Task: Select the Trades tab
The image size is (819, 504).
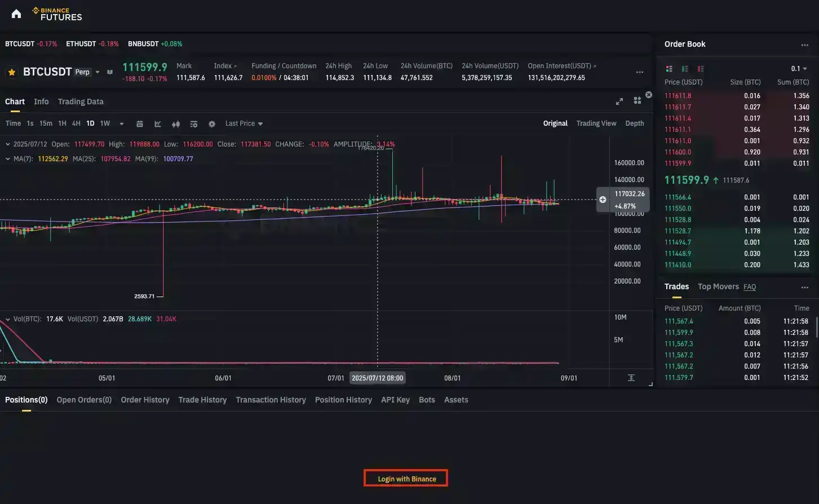Action: coord(676,286)
